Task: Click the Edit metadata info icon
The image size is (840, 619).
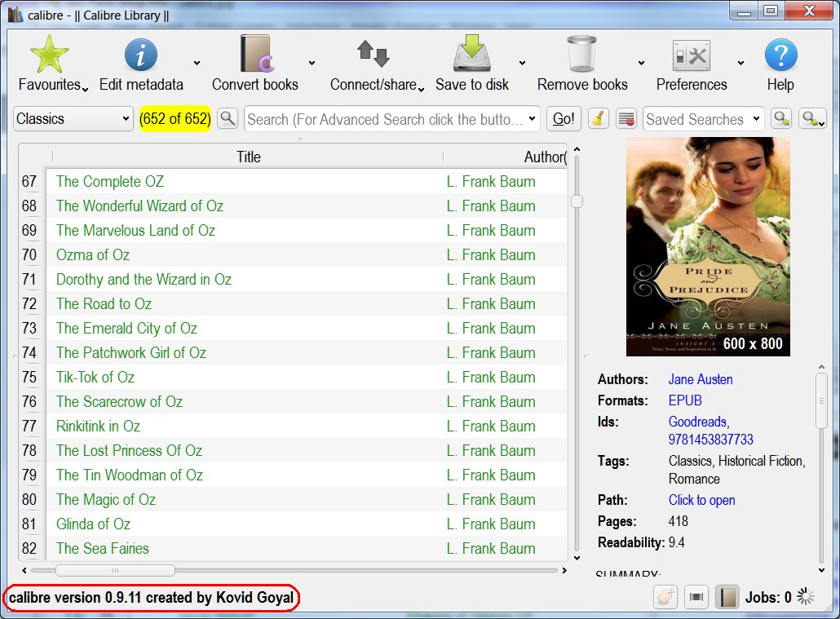Action: (x=141, y=55)
